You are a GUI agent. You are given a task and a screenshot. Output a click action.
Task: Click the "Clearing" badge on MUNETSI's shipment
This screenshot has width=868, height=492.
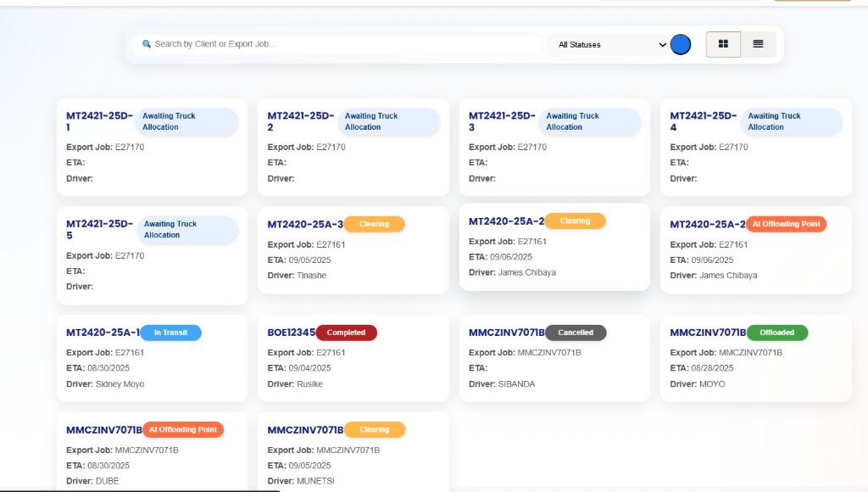click(375, 429)
